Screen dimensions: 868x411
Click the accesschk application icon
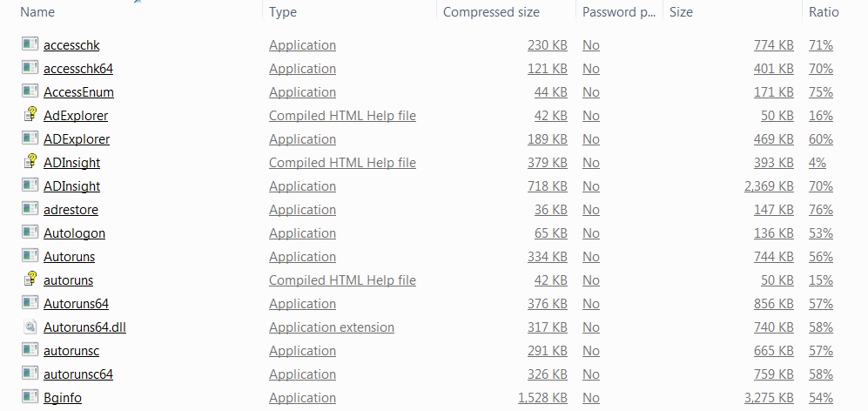(30, 44)
